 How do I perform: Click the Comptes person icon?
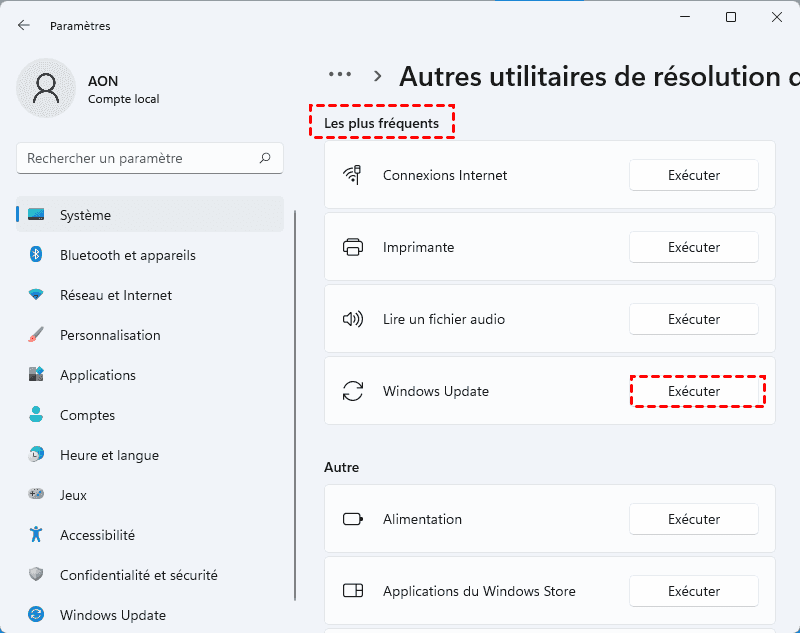coord(36,415)
